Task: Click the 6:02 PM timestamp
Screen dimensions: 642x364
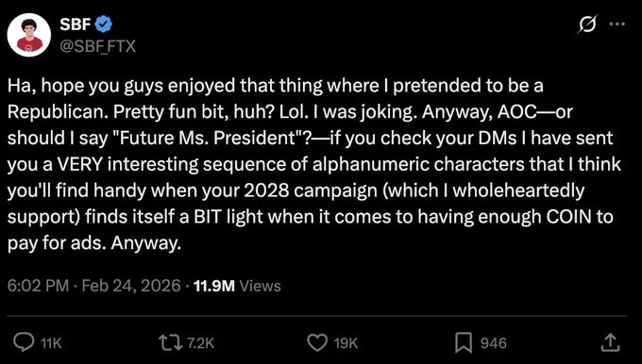Action: tap(38, 286)
